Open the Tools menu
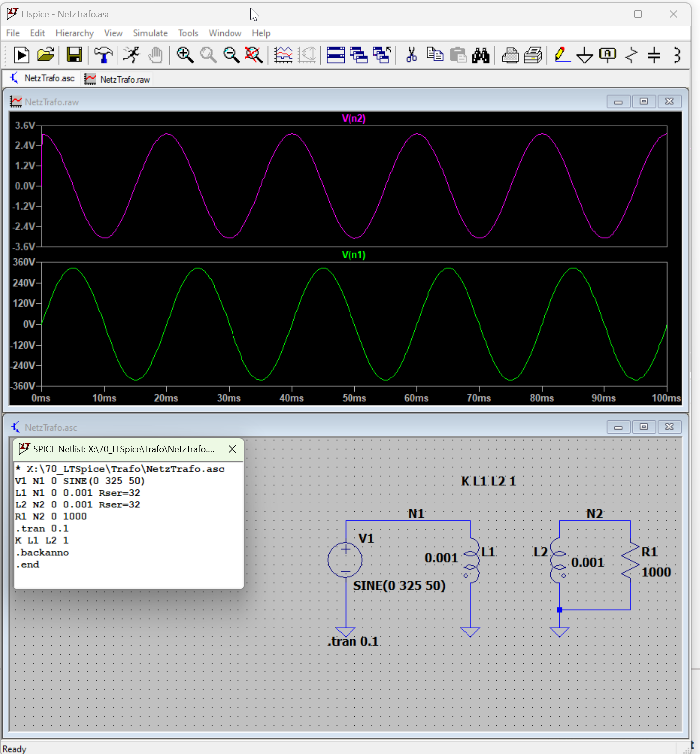This screenshot has width=700, height=754. [188, 33]
